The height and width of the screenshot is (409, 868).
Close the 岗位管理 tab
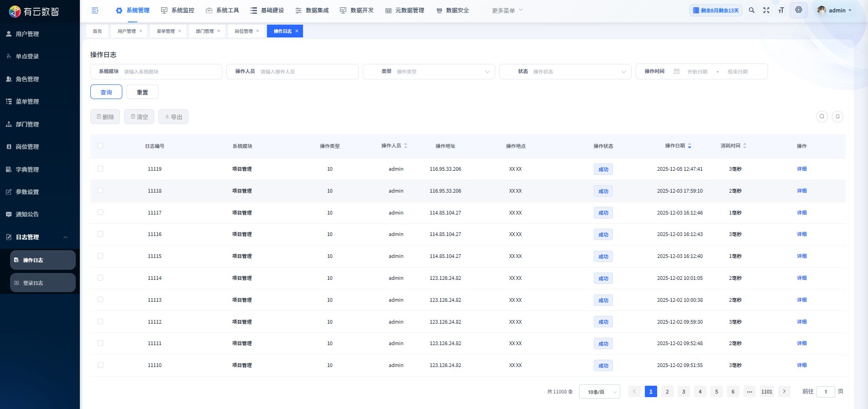coord(258,31)
